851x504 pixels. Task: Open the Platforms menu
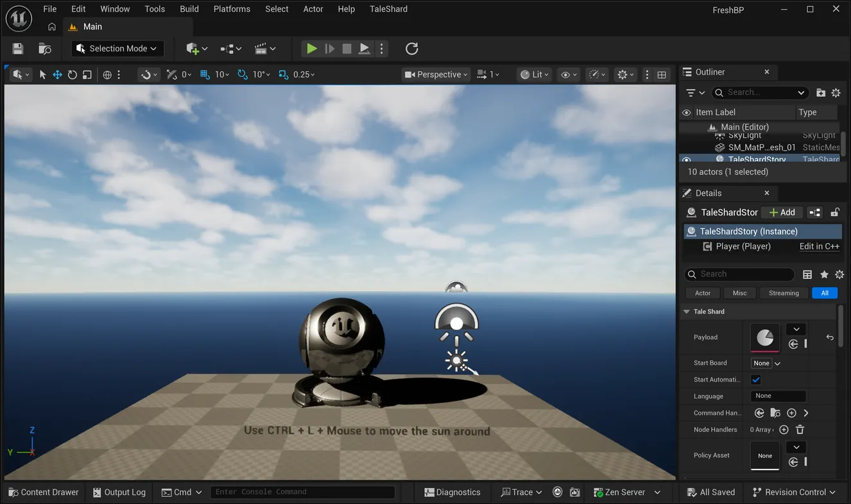(x=232, y=9)
